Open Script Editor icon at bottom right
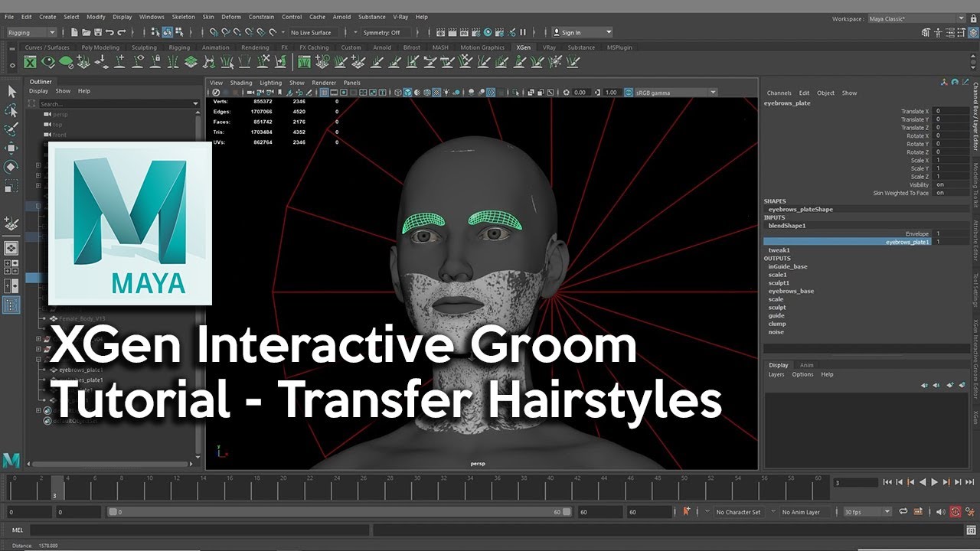Screen dimensions: 980x551 coord(971,530)
